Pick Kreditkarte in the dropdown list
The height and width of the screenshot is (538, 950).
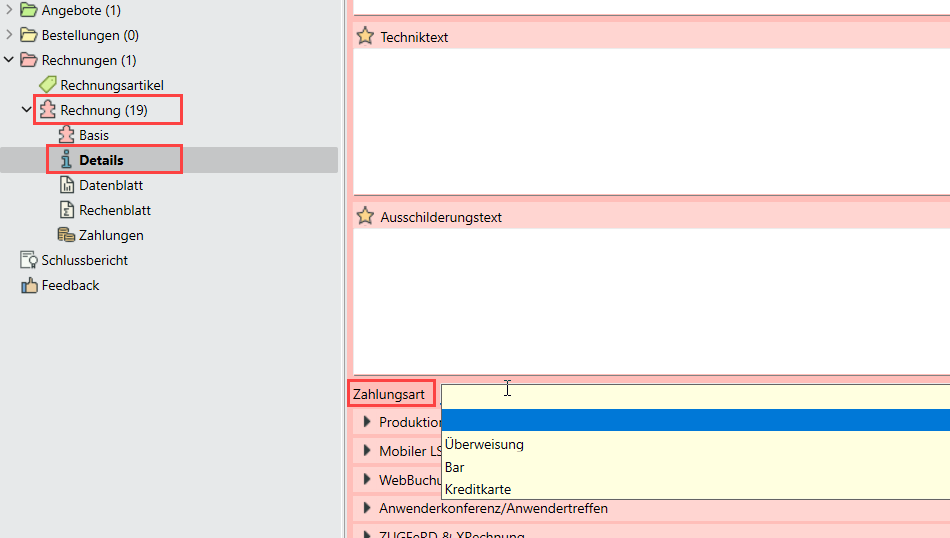(x=478, y=489)
